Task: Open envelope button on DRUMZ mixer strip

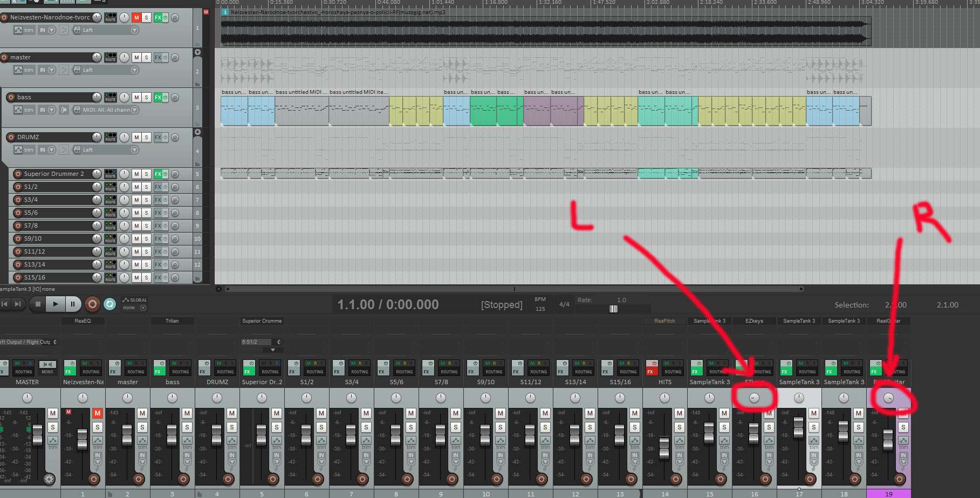Action: coord(232,441)
